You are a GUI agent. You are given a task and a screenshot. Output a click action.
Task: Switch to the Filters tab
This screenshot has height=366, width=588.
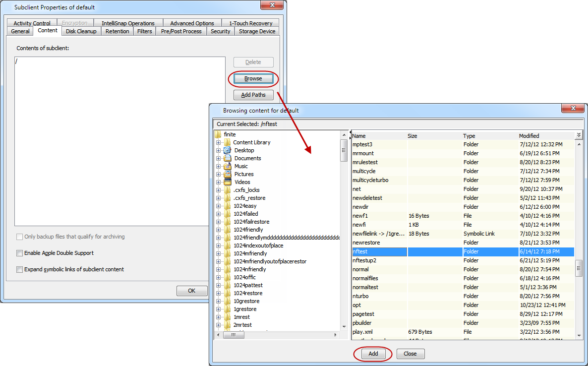[144, 31]
